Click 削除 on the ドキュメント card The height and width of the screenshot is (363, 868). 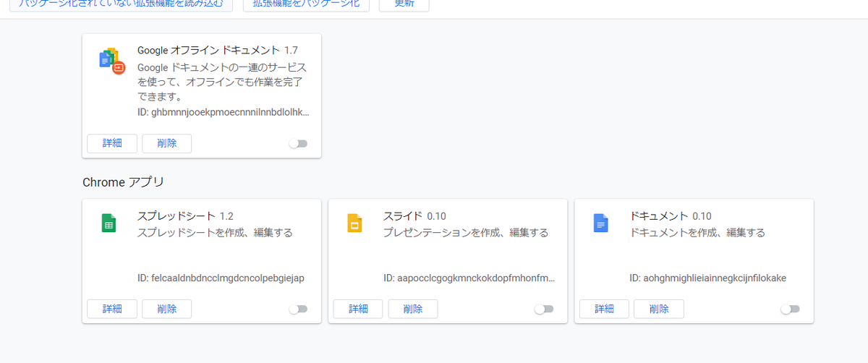(x=659, y=309)
